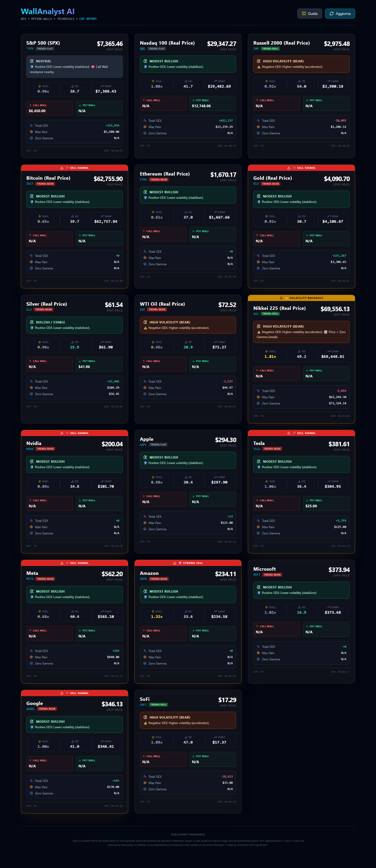Open the Guida help button
The width and height of the screenshot is (376, 868).
(309, 14)
